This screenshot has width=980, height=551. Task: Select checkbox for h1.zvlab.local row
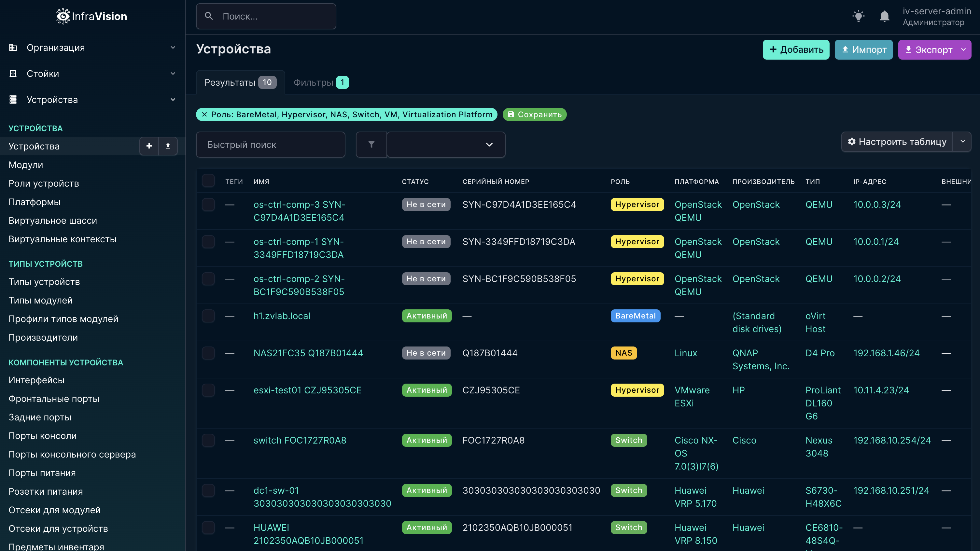(x=208, y=316)
